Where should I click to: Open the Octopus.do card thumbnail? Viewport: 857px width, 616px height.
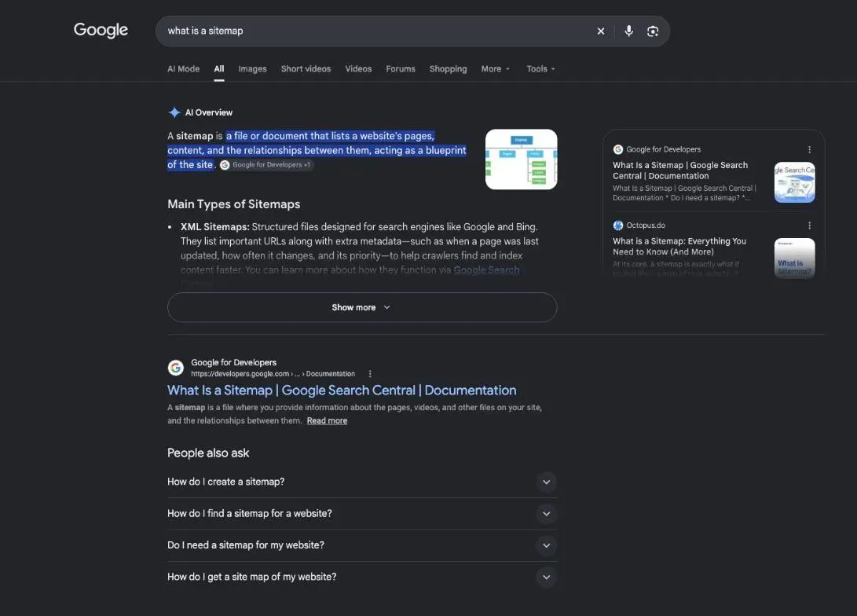tap(794, 258)
